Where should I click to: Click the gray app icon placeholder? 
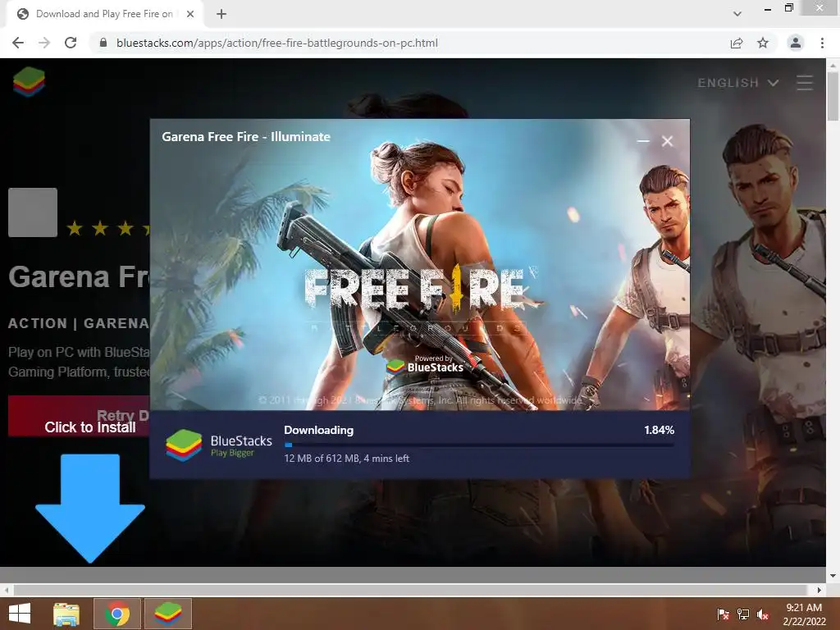[x=33, y=212]
